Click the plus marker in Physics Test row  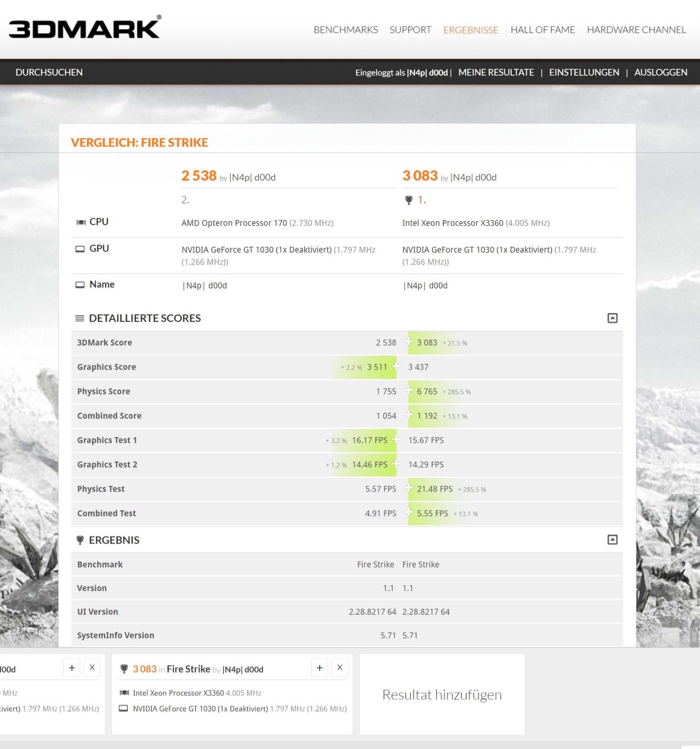tap(408, 488)
